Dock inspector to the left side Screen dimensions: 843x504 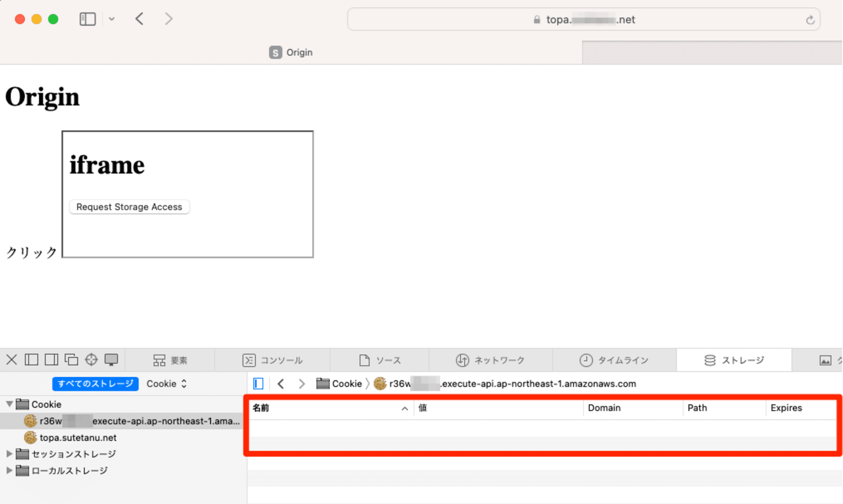[x=32, y=360]
